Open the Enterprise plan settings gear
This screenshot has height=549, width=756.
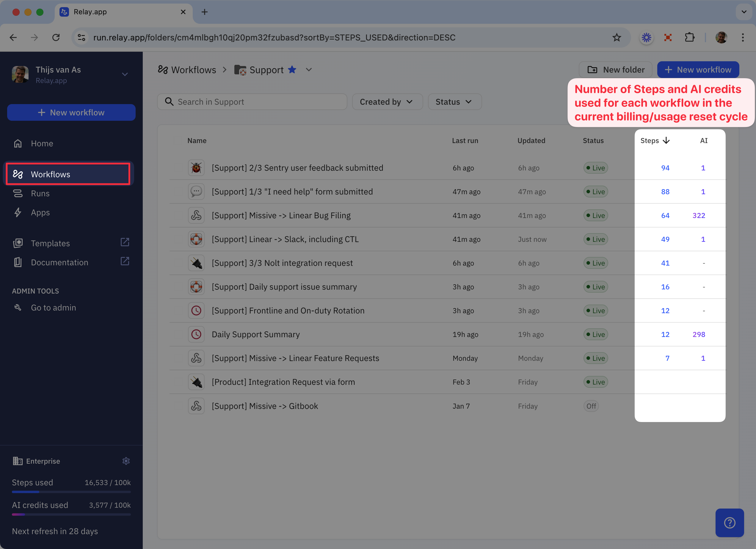pyautogui.click(x=126, y=461)
